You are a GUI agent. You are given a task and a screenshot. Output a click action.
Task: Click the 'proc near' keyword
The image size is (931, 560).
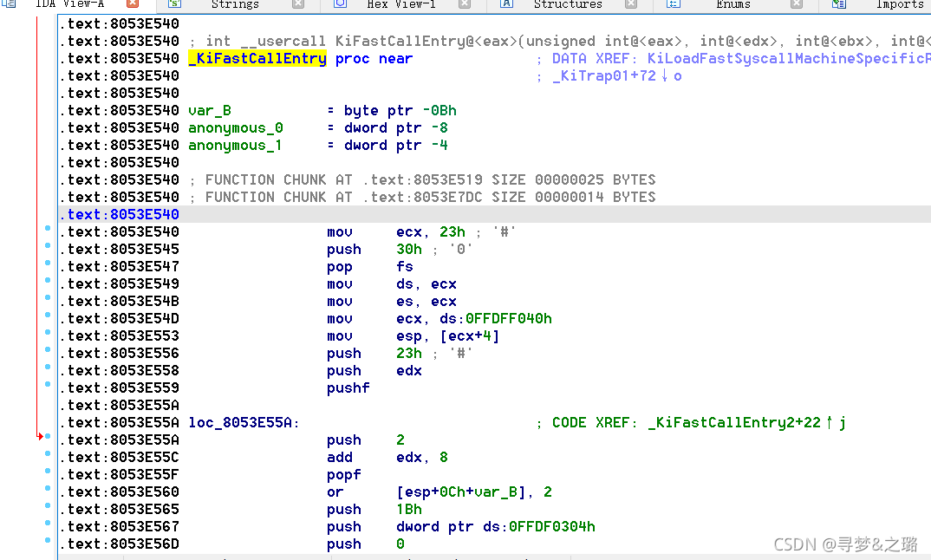(x=374, y=58)
